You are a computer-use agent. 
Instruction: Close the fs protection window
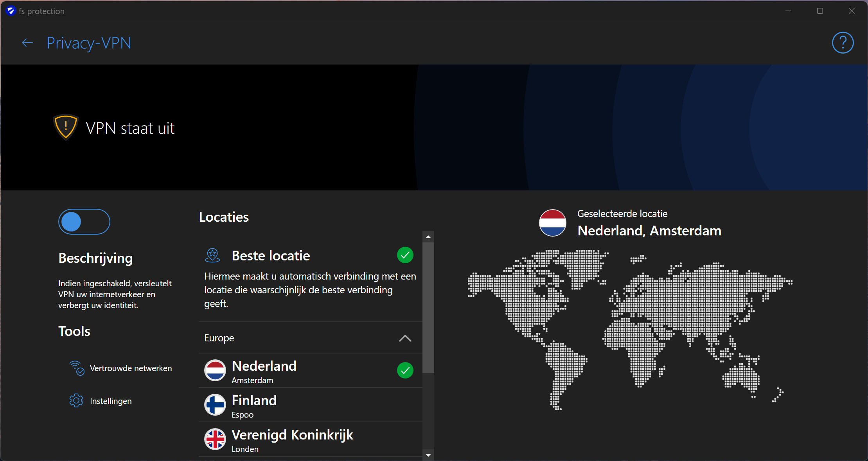(852, 11)
